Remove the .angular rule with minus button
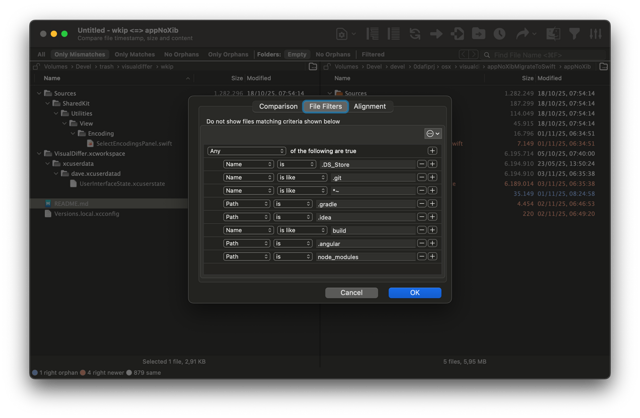Viewport: 640px width, 418px height. (422, 243)
